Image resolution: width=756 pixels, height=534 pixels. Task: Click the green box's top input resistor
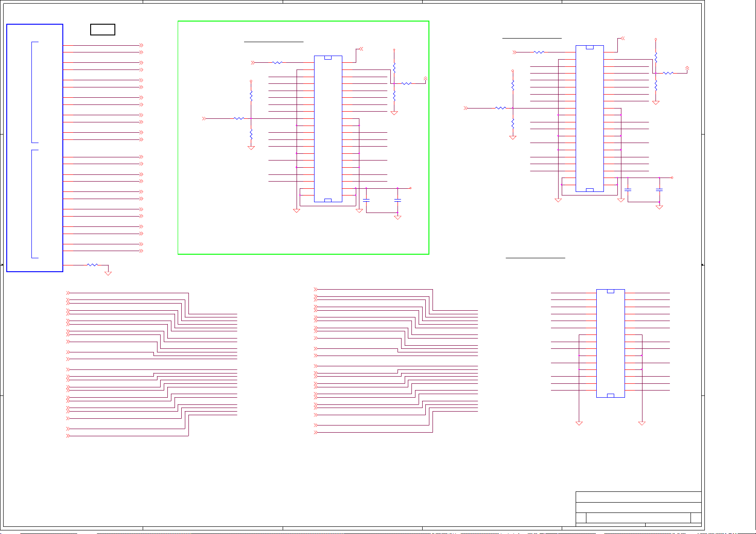[x=277, y=63]
